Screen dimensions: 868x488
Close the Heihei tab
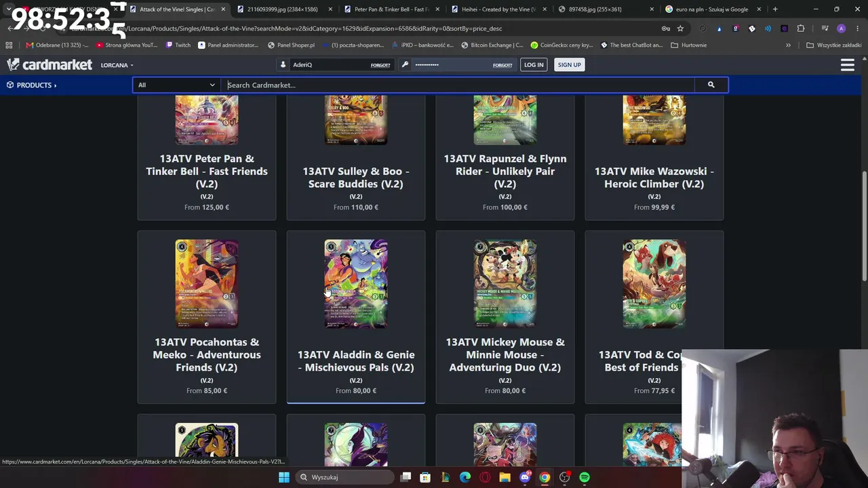(544, 9)
